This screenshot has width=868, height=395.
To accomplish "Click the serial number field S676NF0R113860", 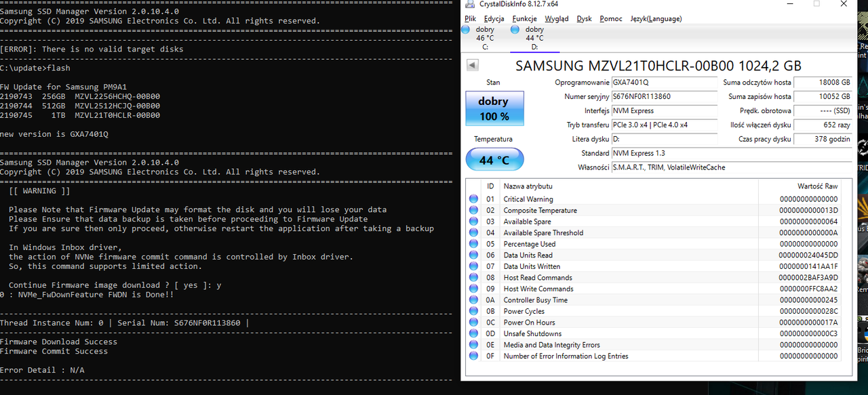I will pos(664,97).
